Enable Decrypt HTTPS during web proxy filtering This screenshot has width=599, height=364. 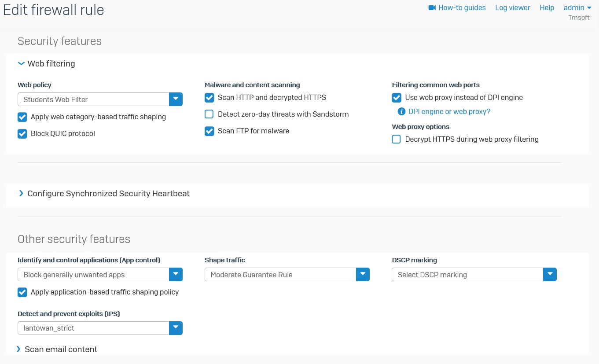(397, 140)
